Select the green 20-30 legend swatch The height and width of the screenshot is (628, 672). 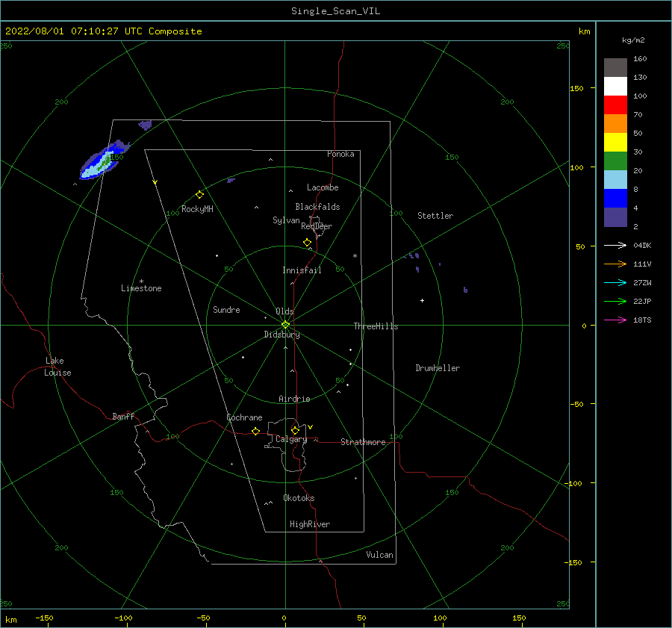point(615,161)
